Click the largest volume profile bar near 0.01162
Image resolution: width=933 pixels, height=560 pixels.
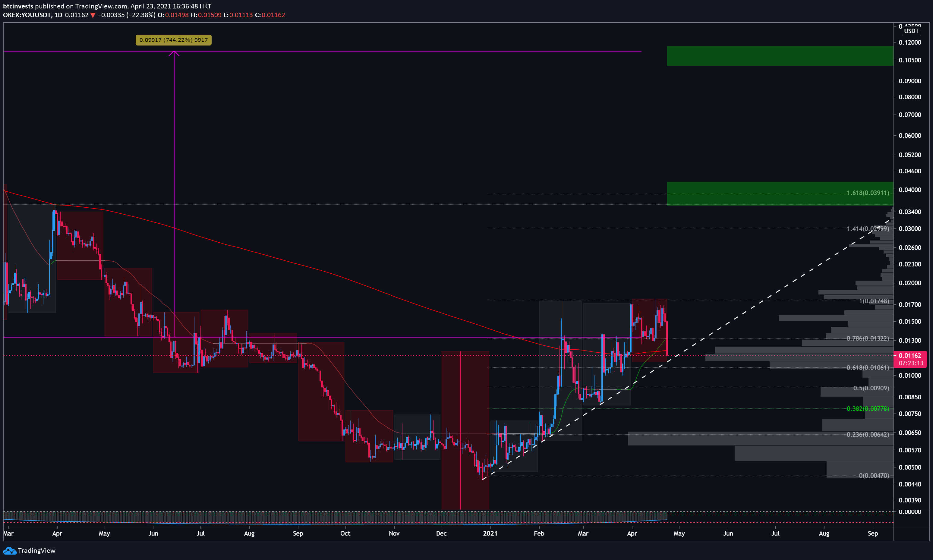point(799,357)
